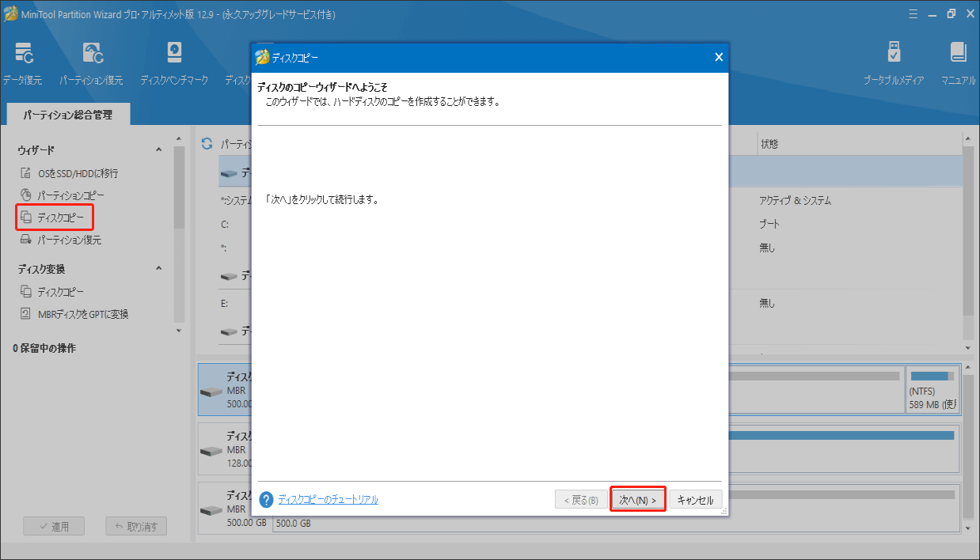980x560 pixels.
Task: Click the 適用 apply button
Action: tap(53, 526)
